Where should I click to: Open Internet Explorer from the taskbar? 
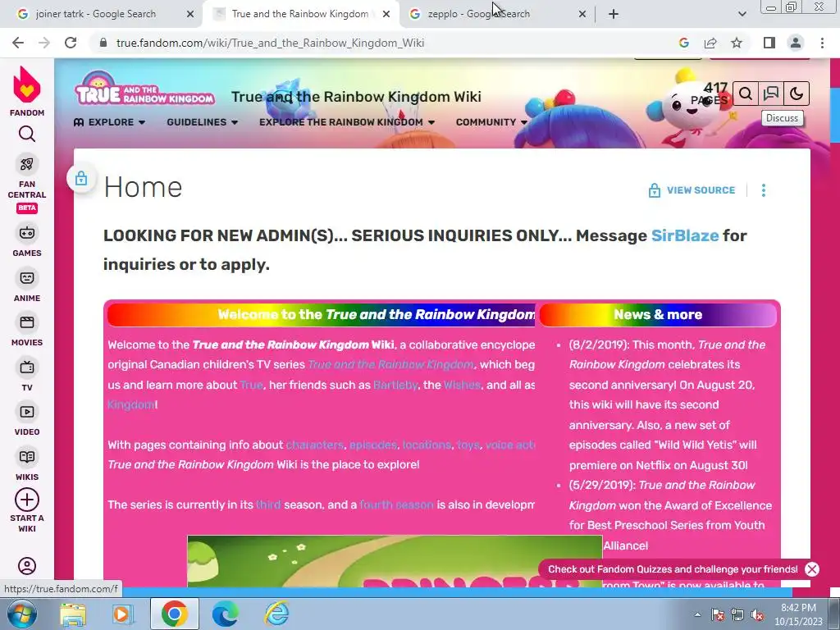277,614
